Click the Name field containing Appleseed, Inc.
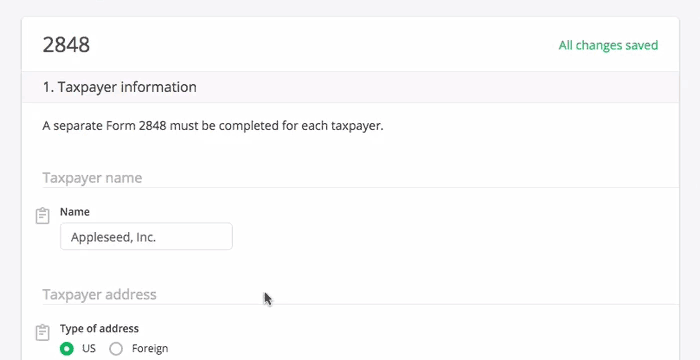This screenshot has height=360, width=700. [x=146, y=237]
